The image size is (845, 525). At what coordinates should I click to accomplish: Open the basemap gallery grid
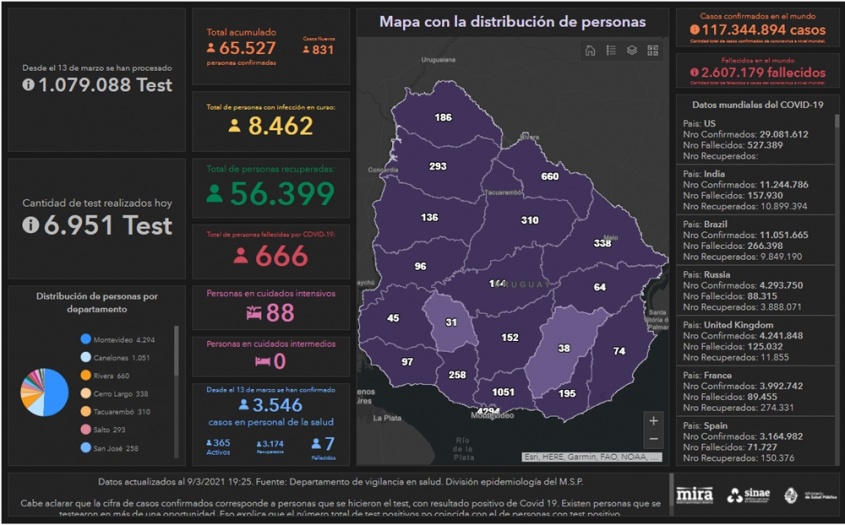(653, 50)
